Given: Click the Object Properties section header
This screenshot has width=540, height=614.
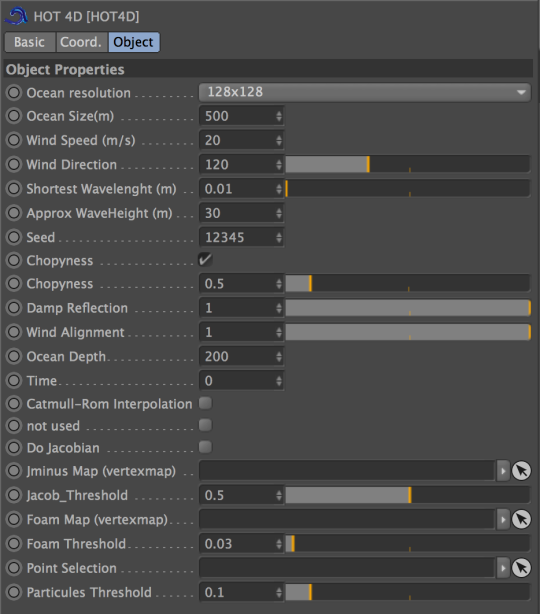Looking at the screenshot, I should (268, 69).
